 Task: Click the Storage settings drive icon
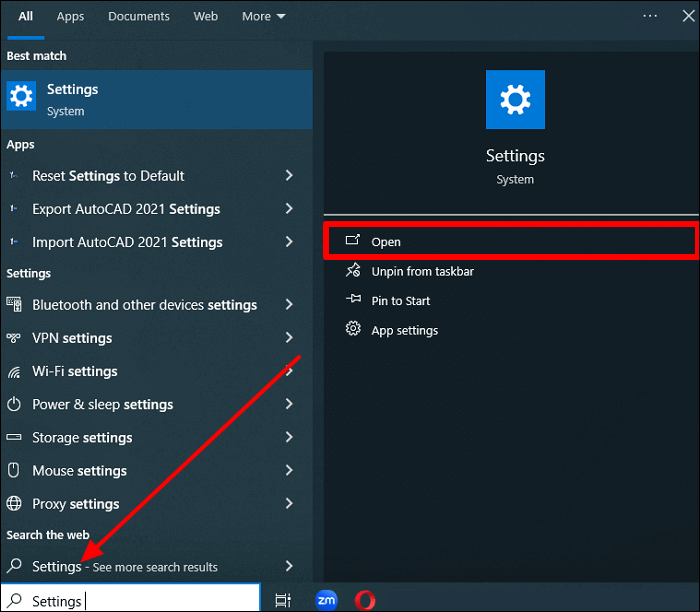14,437
